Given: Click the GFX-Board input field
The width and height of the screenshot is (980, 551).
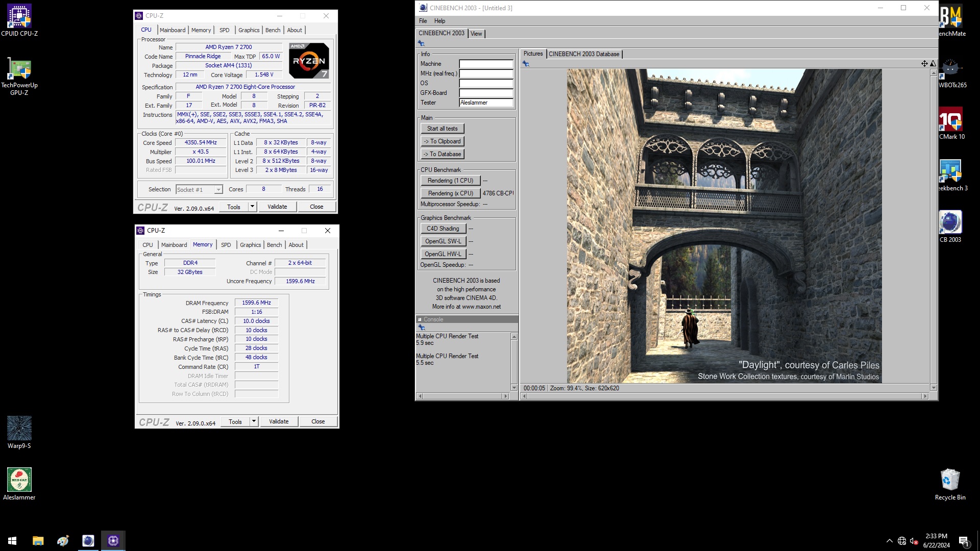Looking at the screenshot, I should pyautogui.click(x=486, y=93).
